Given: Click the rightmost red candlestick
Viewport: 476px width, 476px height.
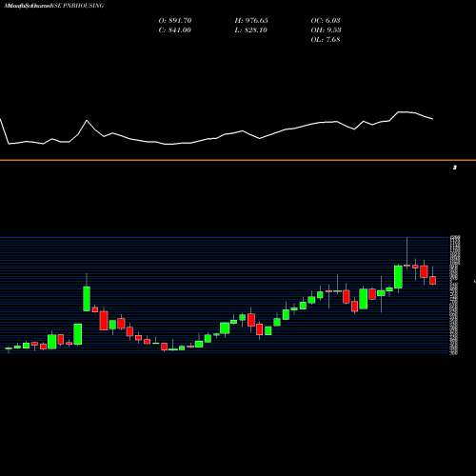Looking at the screenshot, I should (x=432, y=280).
